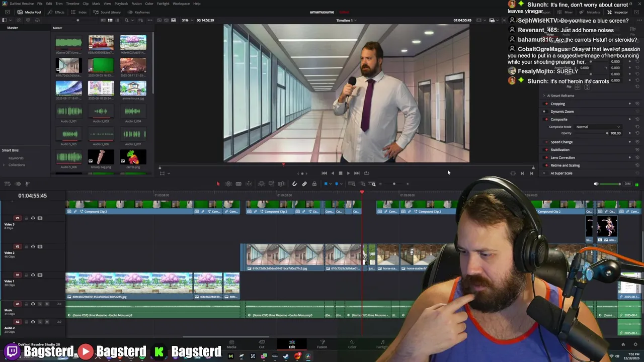The height and width of the screenshot is (362, 644).
Task: Switch media pool to list view
Action: [x=117, y=20]
